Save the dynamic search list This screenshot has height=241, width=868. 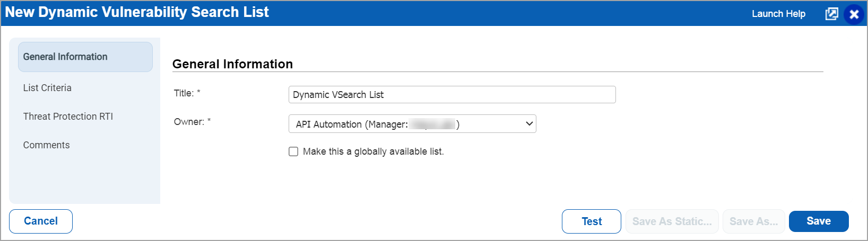click(x=818, y=221)
